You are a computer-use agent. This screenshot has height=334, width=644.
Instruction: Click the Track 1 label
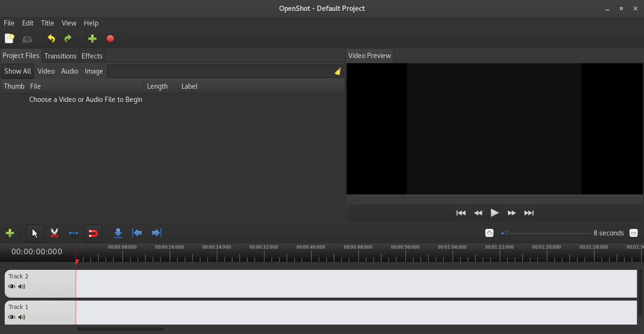click(18, 307)
